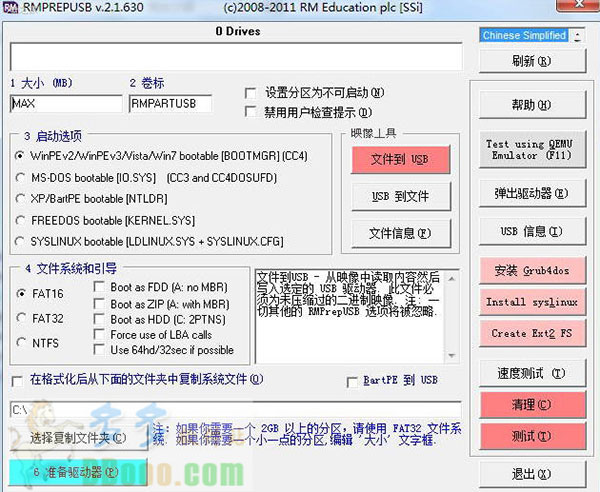Click the 刷新 (R) refresh button
This screenshot has width=600, height=492.
[532, 60]
